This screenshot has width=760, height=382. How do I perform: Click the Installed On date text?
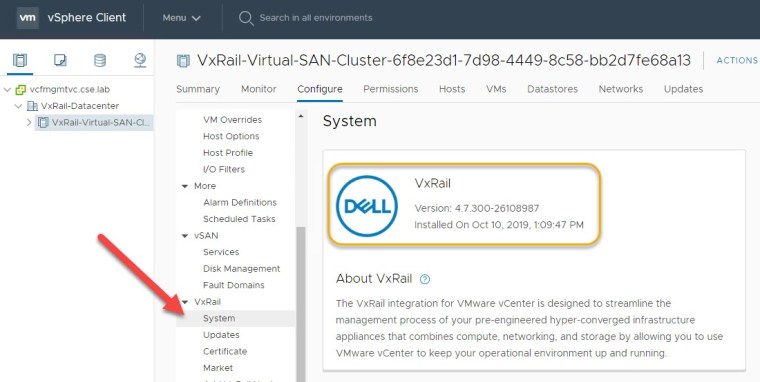coord(499,225)
